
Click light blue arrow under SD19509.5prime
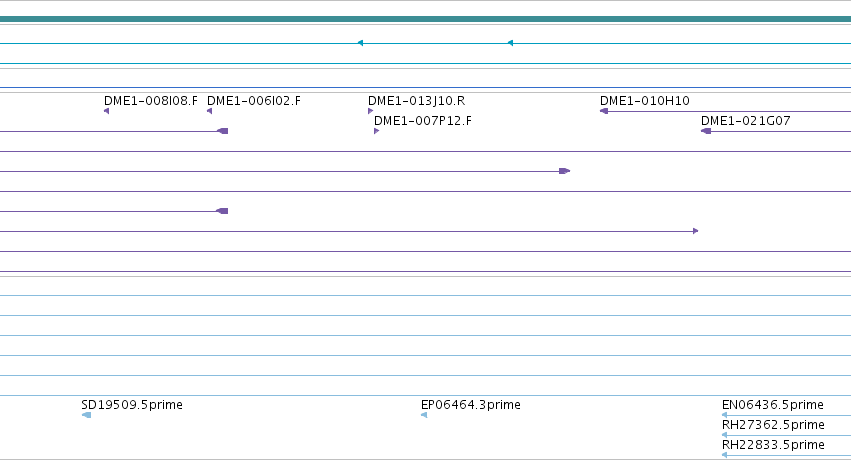click(86, 415)
